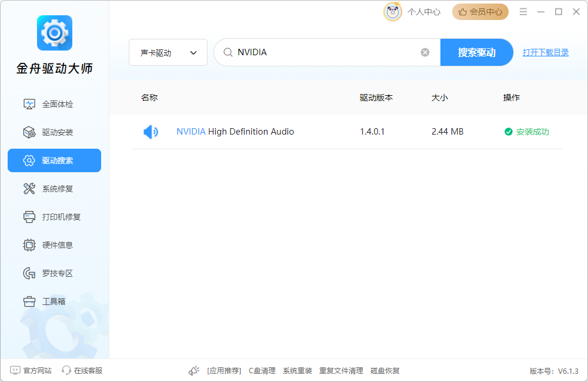This screenshot has width=588, height=382.
Task: Open 打开下载目录 download folder link
Action: click(x=546, y=52)
